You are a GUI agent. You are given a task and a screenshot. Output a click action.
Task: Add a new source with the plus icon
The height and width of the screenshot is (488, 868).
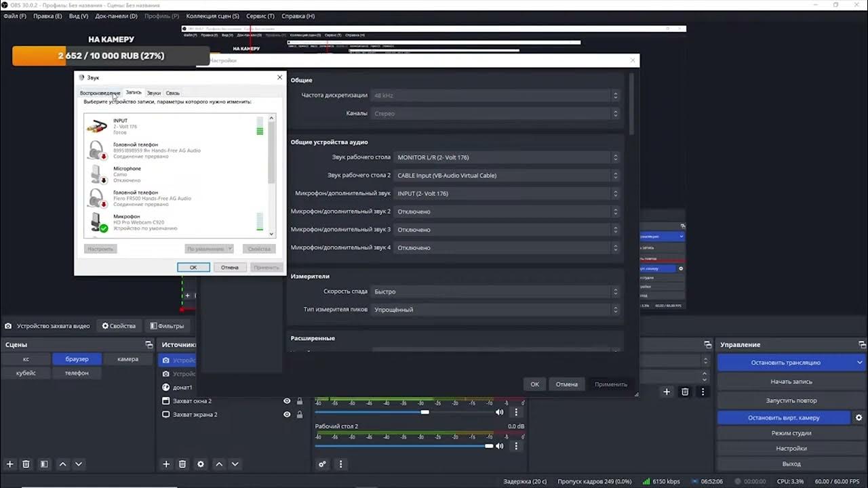click(x=166, y=464)
